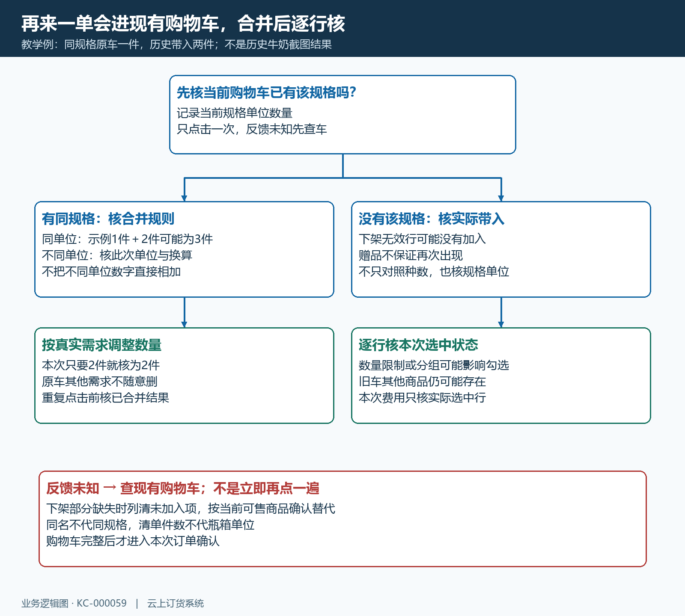Click the line 只点击一次，反馈未知先查车
The image size is (685, 616).
(x=252, y=129)
